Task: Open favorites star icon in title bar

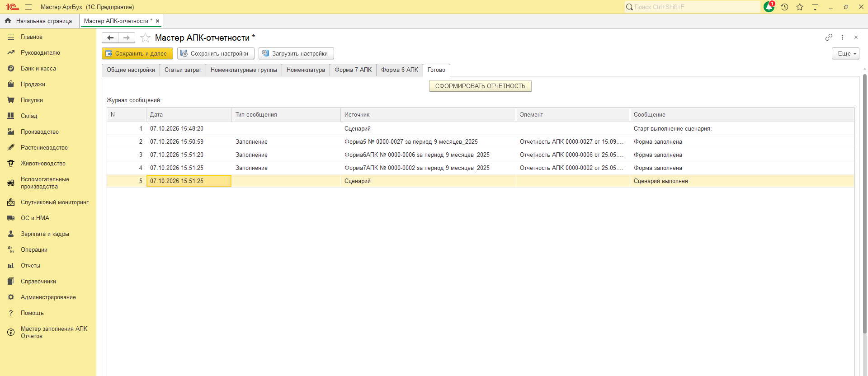Action: pos(800,7)
